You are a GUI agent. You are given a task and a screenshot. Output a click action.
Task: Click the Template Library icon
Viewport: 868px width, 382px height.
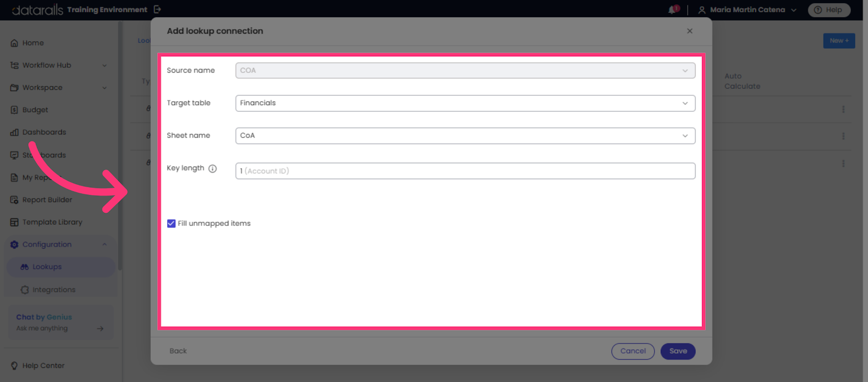(15, 222)
